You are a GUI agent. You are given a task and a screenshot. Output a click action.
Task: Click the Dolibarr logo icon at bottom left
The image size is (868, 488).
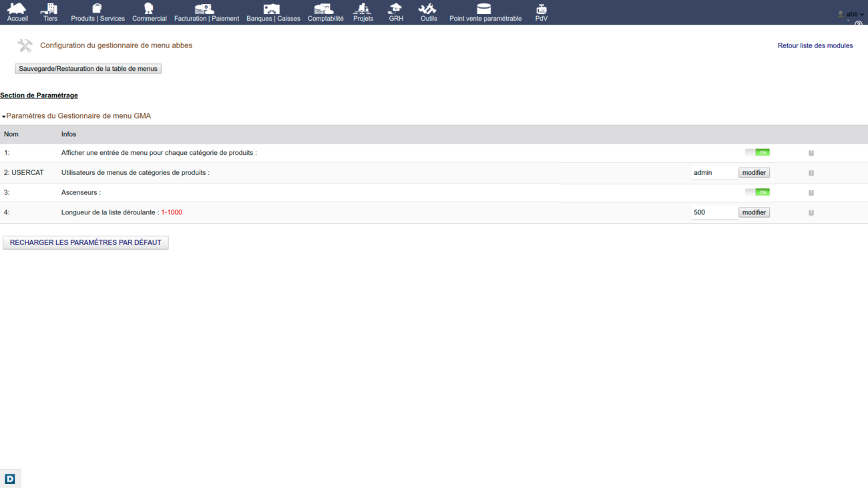click(x=10, y=479)
